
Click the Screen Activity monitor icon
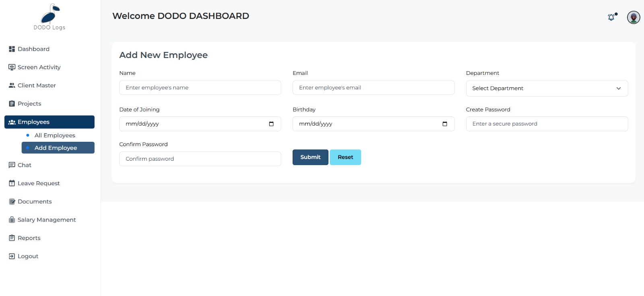pyautogui.click(x=12, y=67)
